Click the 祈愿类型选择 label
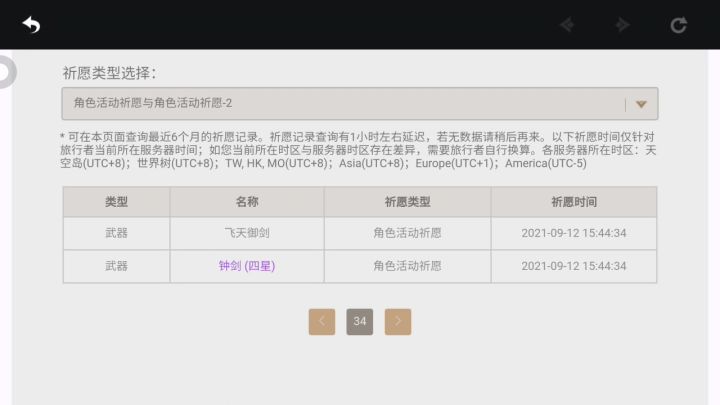 109,73
